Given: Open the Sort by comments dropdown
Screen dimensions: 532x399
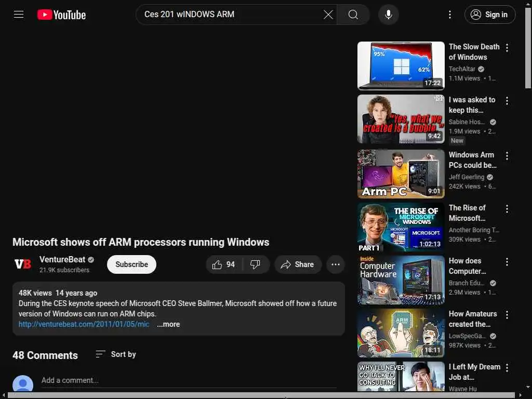Looking at the screenshot, I should click(116, 354).
